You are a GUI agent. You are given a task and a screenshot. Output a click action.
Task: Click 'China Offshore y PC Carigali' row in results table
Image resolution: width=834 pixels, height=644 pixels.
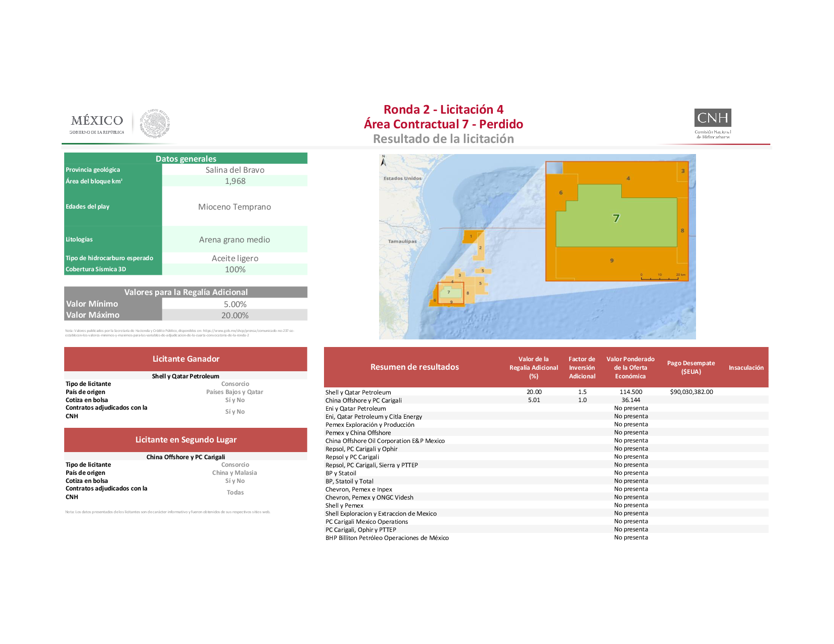[x=546, y=400]
